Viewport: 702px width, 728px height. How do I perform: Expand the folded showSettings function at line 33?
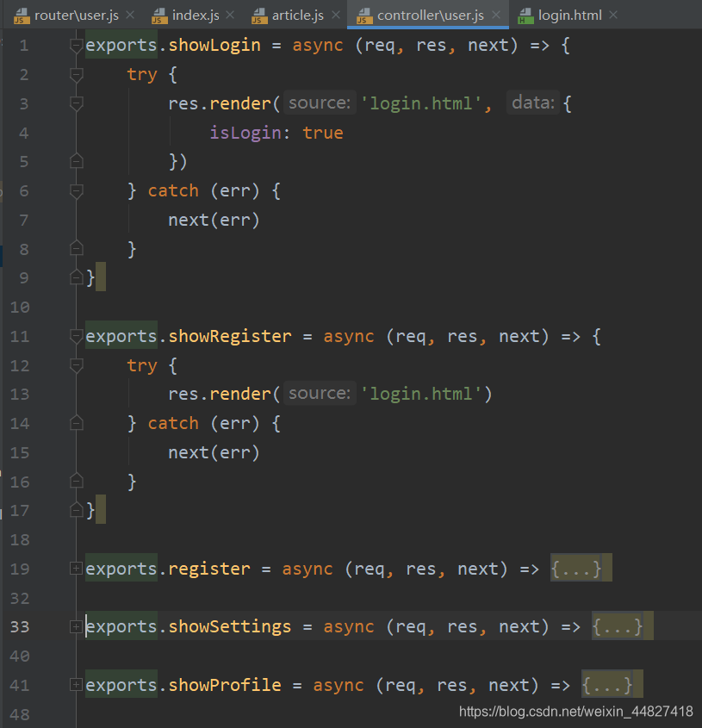(76, 627)
